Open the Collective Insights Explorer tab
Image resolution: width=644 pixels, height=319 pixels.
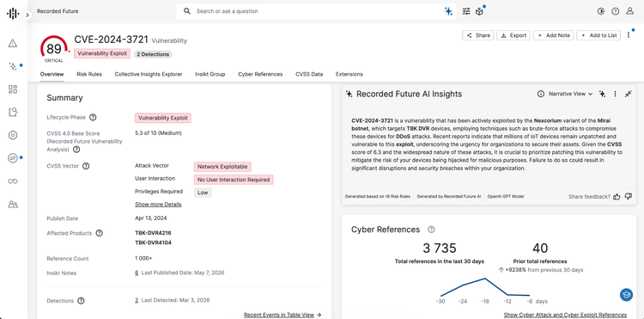149,75
